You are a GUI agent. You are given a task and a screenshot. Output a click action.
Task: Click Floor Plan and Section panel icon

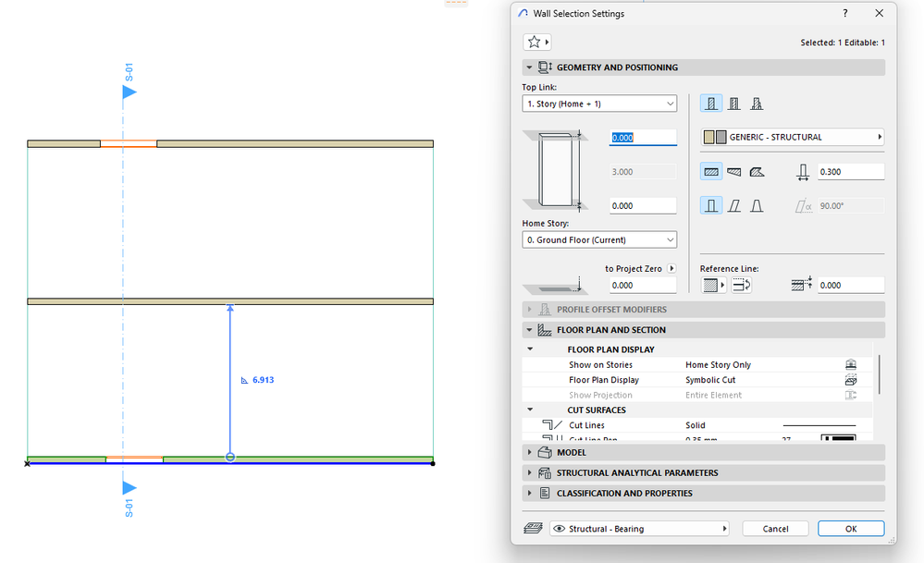click(545, 330)
